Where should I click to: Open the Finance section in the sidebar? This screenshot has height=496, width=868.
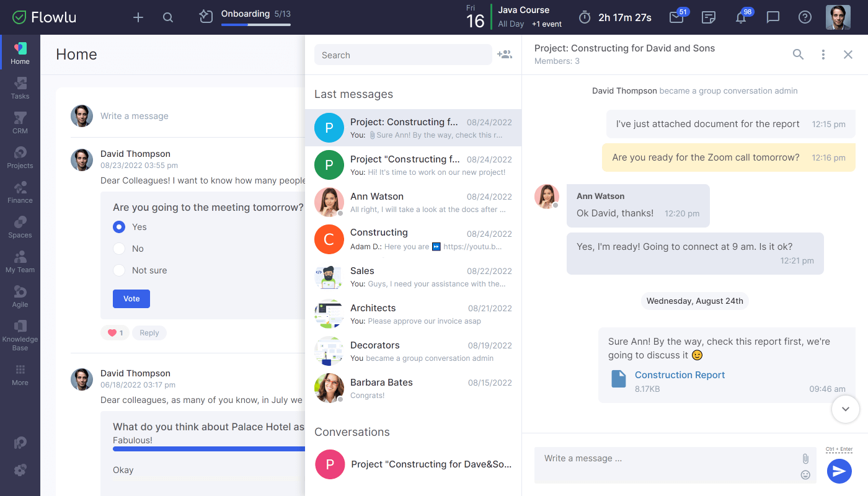[20, 191]
